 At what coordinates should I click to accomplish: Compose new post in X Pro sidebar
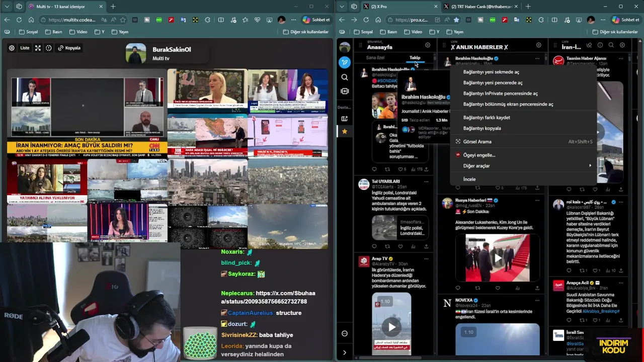click(345, 62)
